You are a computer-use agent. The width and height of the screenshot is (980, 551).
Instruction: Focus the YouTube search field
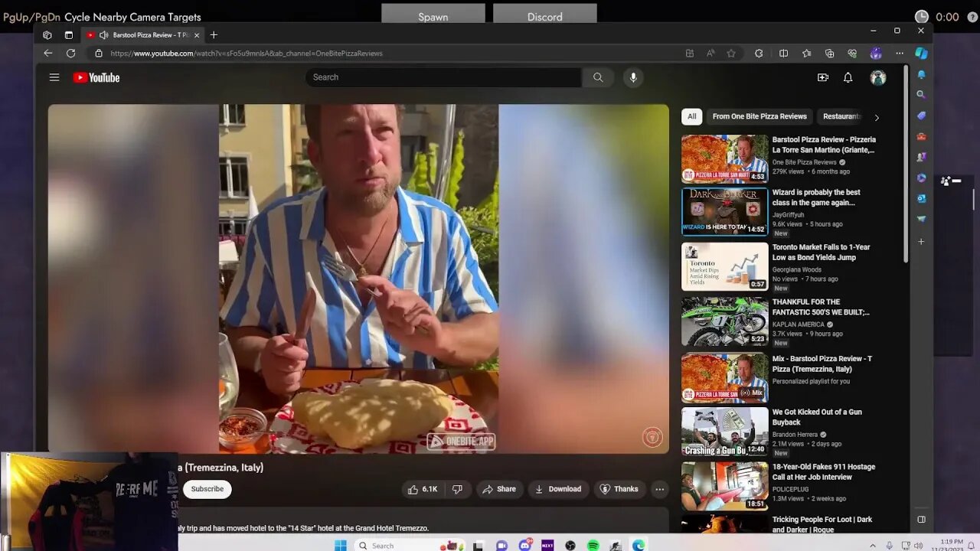(443, 77)
